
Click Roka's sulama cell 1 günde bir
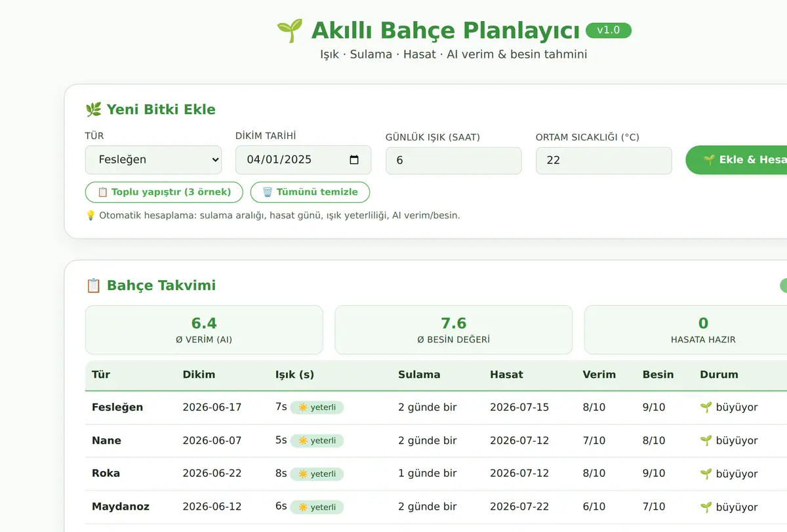428,474
